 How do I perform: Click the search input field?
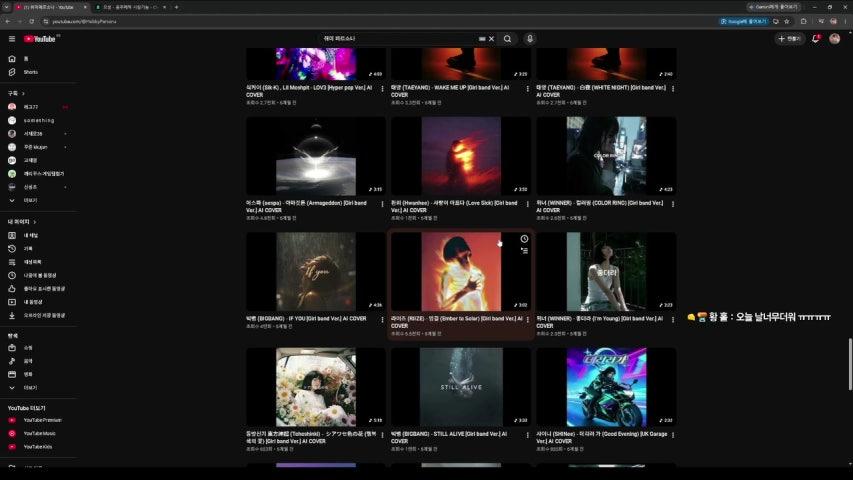point(400,39)
